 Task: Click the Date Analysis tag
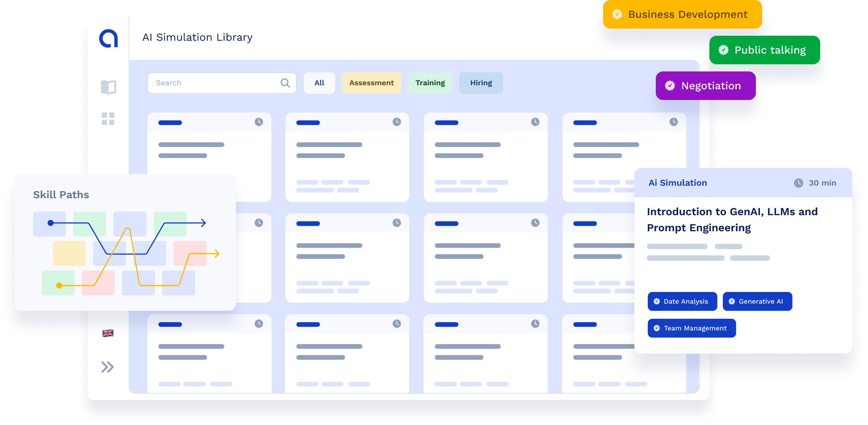682,301
